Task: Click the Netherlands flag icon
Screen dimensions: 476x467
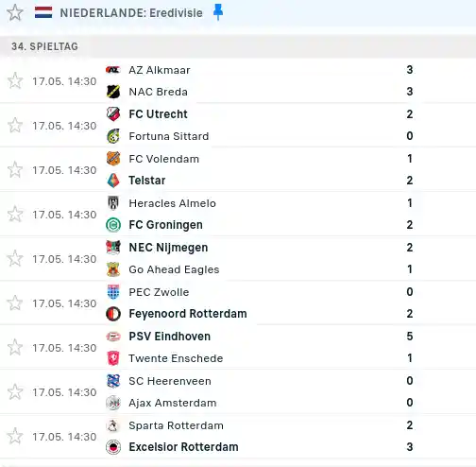Action: tap(43, 12)
